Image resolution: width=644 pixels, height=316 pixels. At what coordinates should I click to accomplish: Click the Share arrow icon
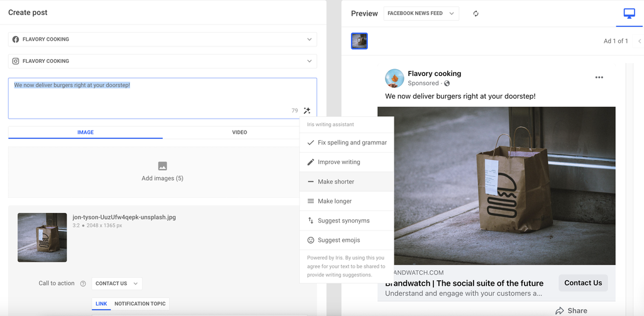560,310
